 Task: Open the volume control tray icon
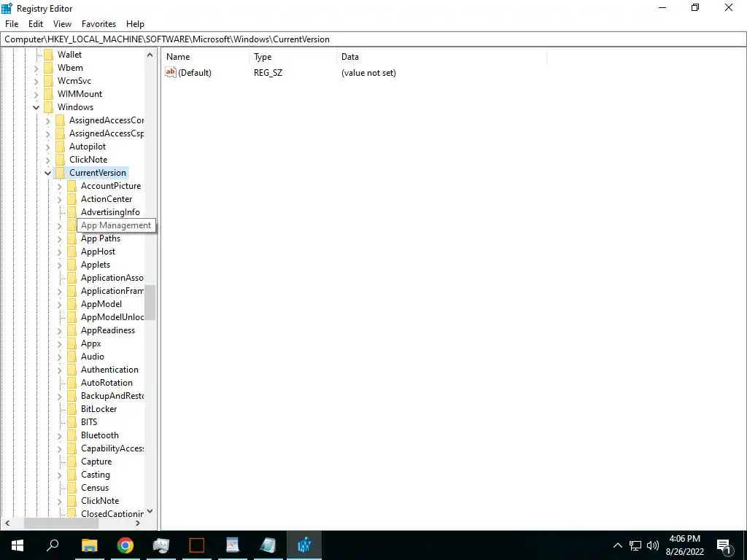pos(653,545)
